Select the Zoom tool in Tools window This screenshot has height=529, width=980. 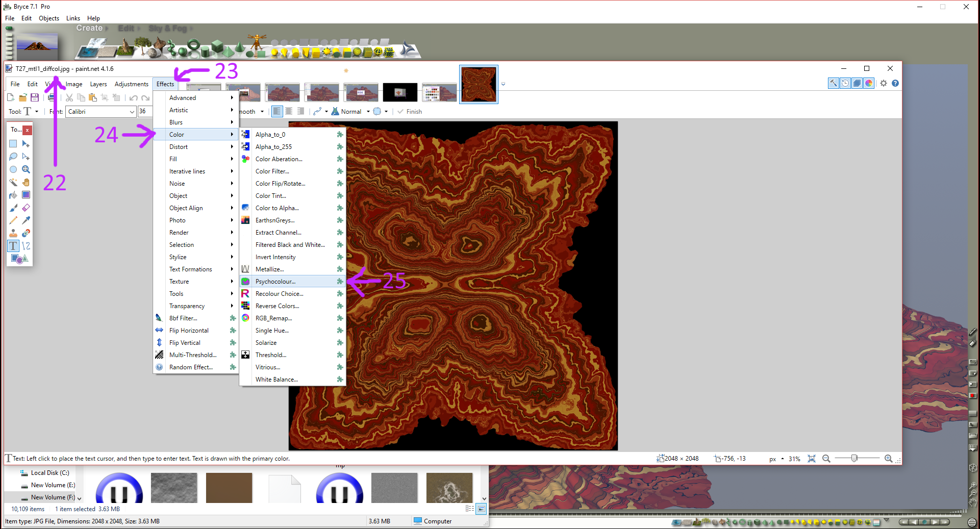26,169
